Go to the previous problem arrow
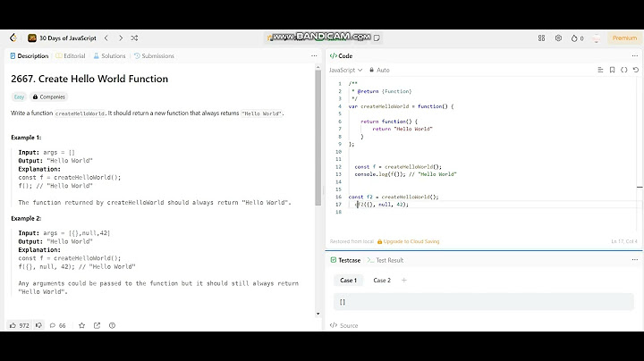The width and height of the screenshot is (644, 361). click(106, 38)
